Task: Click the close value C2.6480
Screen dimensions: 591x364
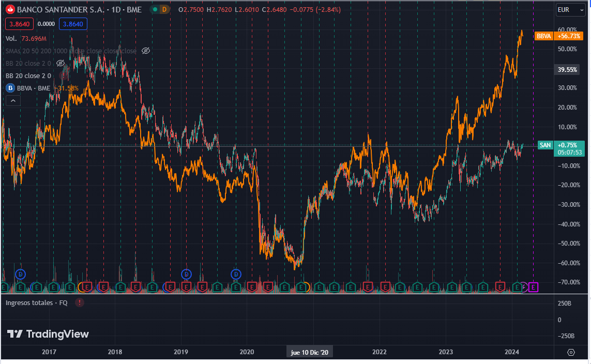Action: coord(274,9)
